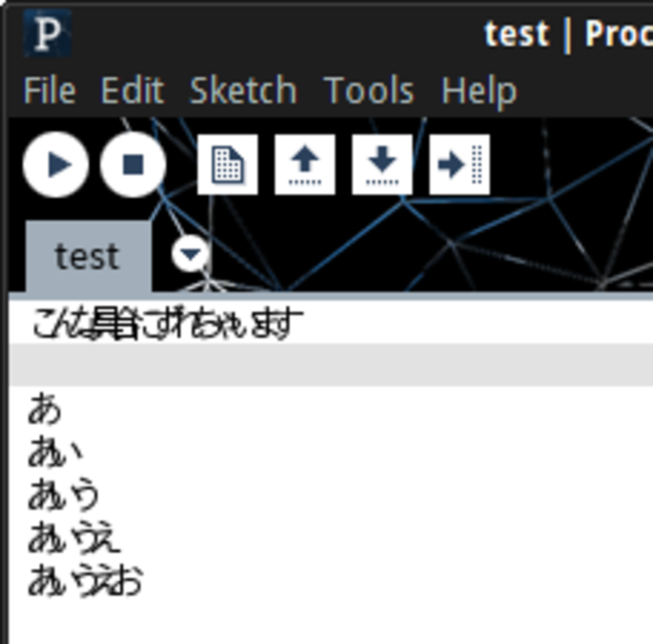
Task: Click the Open sketch up-arrow icon
Action: 305,165
